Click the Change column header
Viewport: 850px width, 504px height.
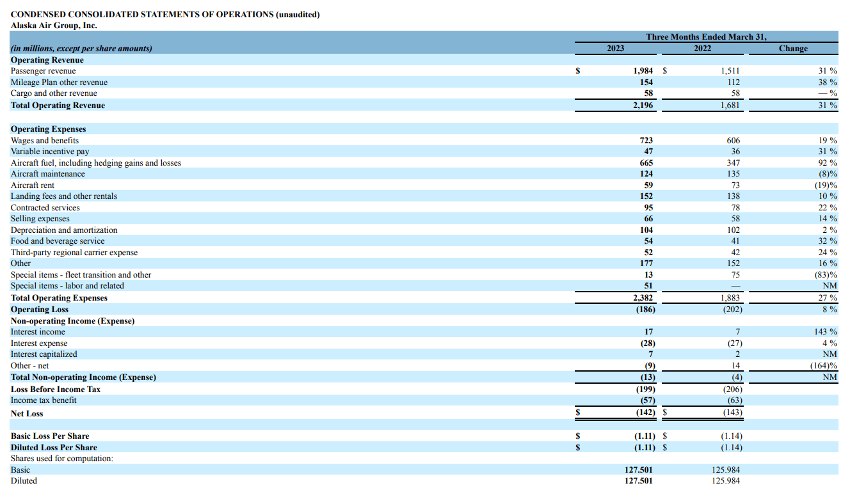click(794, 48)
